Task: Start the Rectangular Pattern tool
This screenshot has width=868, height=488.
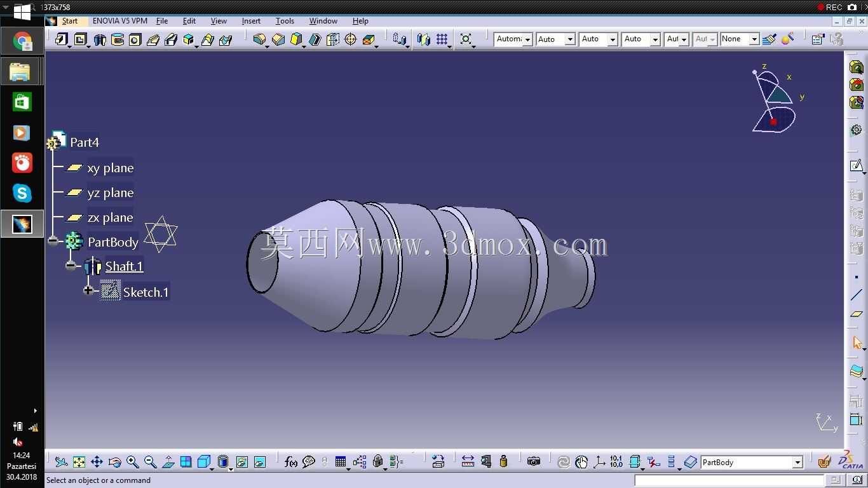Action: [x=442, y=39]
